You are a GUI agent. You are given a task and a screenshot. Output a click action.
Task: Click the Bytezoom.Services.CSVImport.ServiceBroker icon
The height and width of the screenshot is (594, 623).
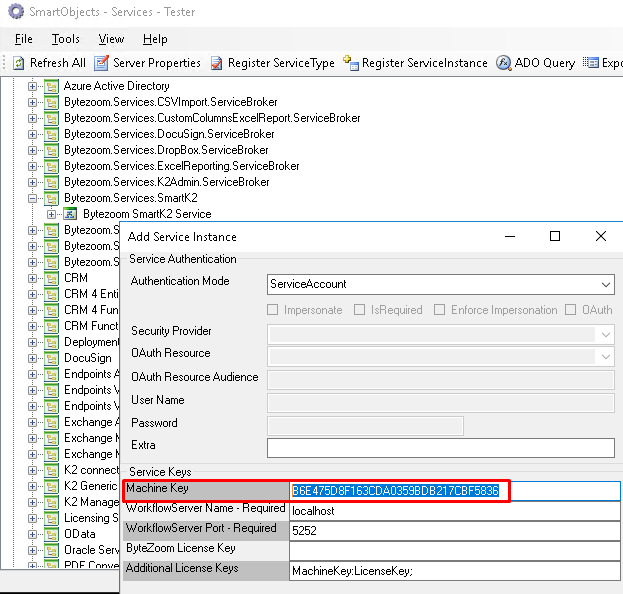[x=51, y=102]
